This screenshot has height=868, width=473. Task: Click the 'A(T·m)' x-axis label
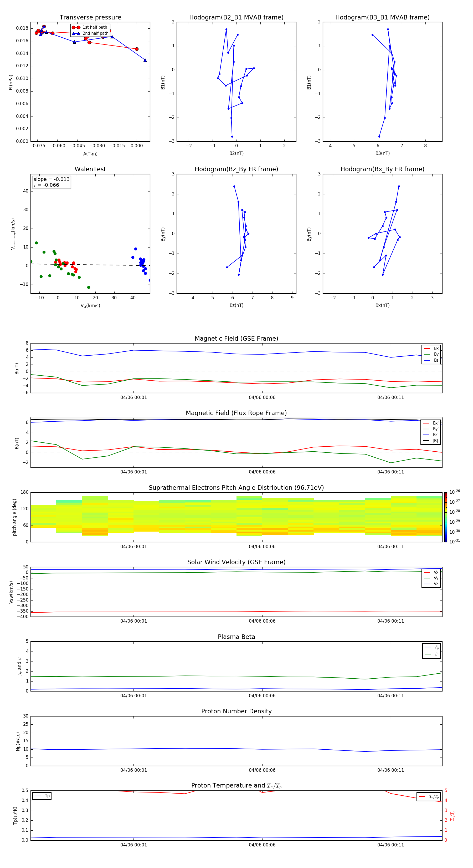pos(90,154)
